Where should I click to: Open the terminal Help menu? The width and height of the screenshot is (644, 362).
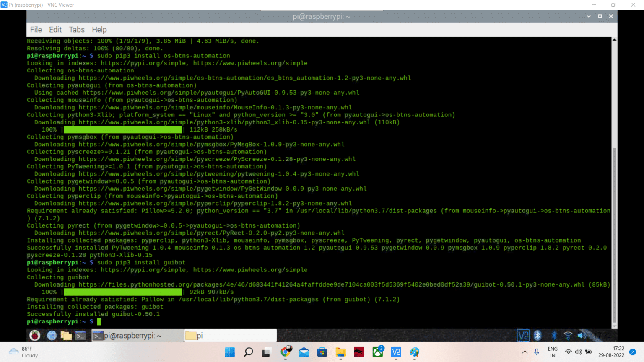[x=99, y=30]
